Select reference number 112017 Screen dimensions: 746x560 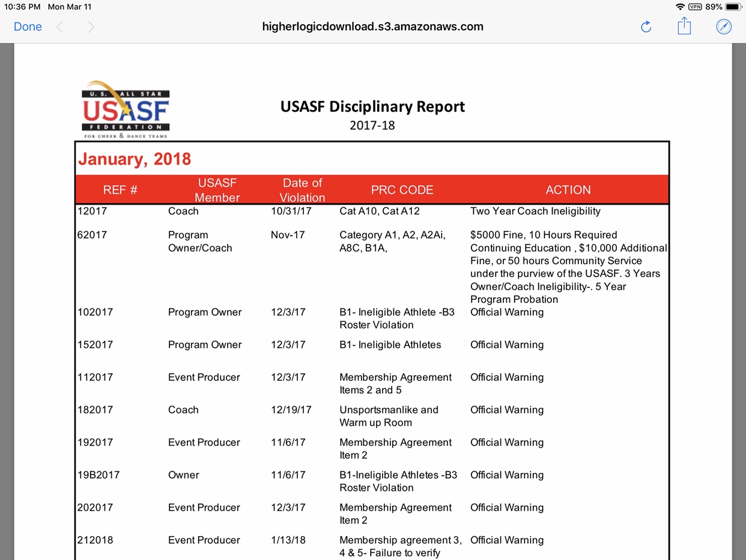click(95, 377)
